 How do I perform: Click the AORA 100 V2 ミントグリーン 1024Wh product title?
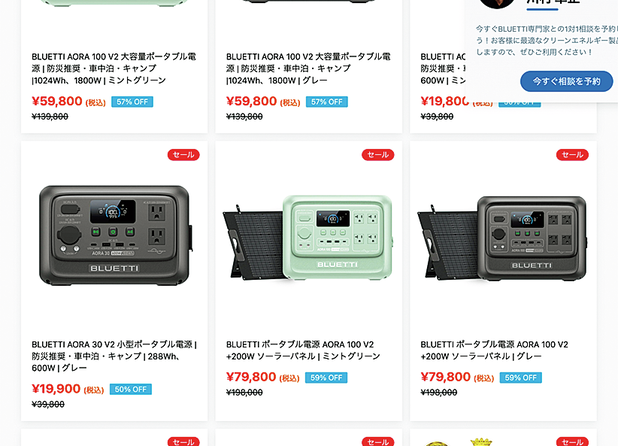pyautogui.click(x=114, y=68)
